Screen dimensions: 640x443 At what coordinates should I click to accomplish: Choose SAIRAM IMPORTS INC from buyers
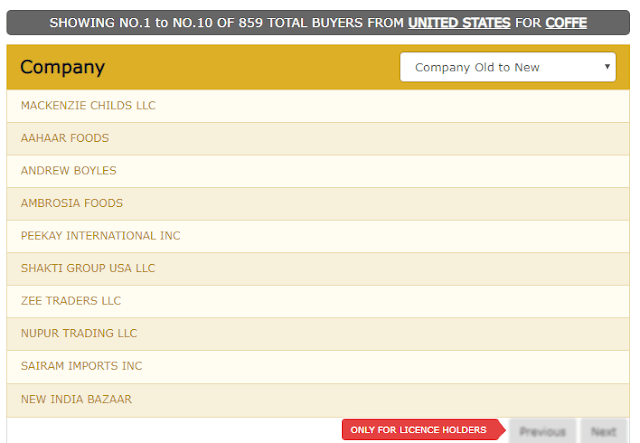click(81, 366)
